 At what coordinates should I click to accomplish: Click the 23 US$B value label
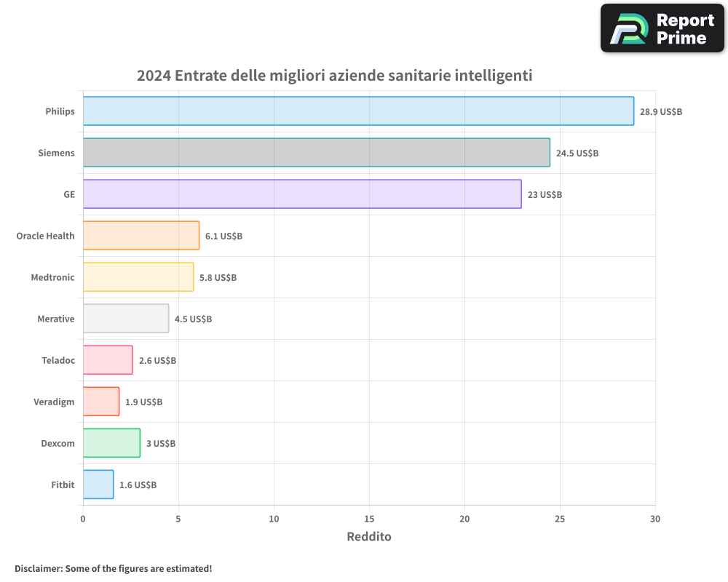click(x=545, y=195)
